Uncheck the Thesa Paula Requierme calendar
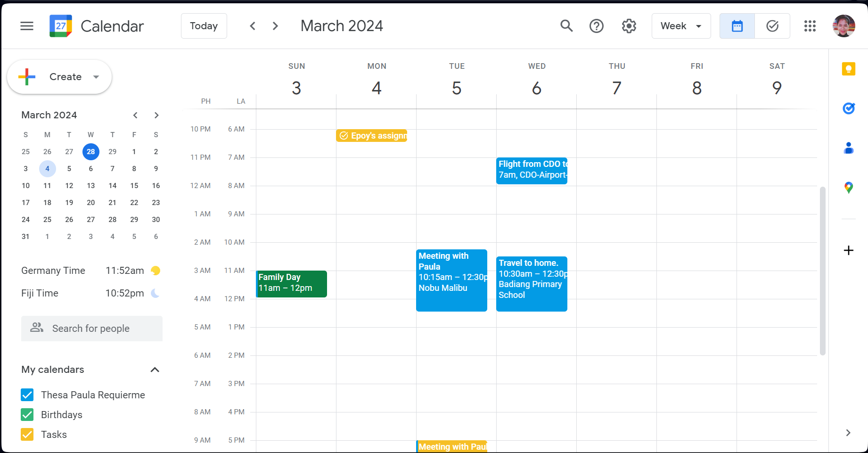868x453 pixels. 27,395
